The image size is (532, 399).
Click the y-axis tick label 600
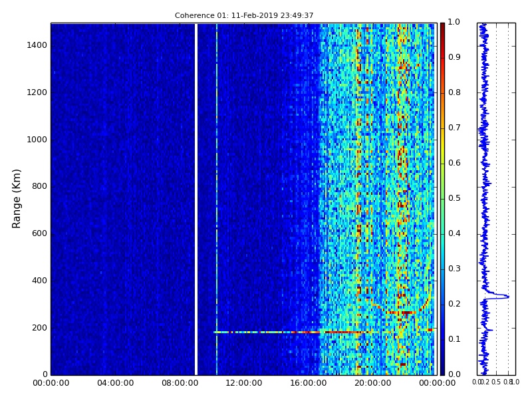39,233
